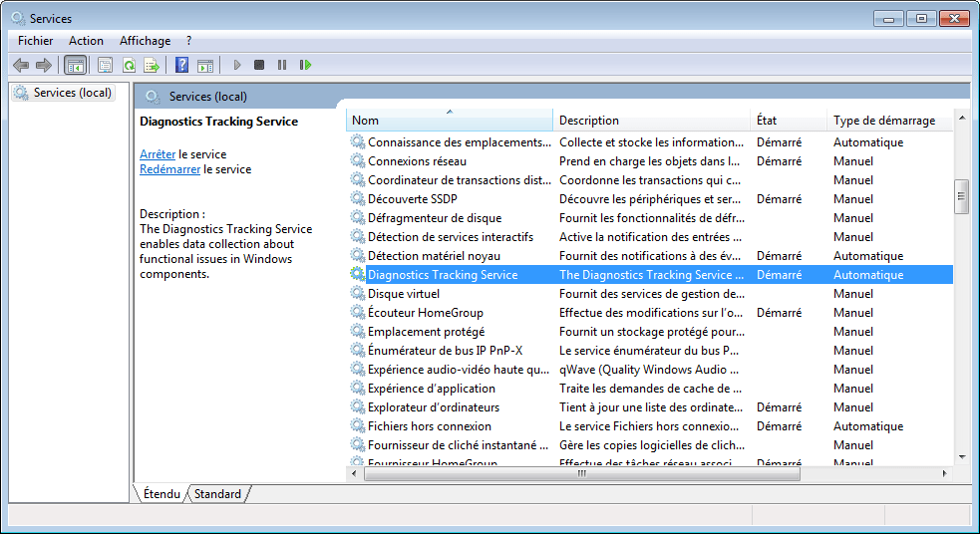
Task: Click the Pause service icon
Action: [x=282, y=65]
